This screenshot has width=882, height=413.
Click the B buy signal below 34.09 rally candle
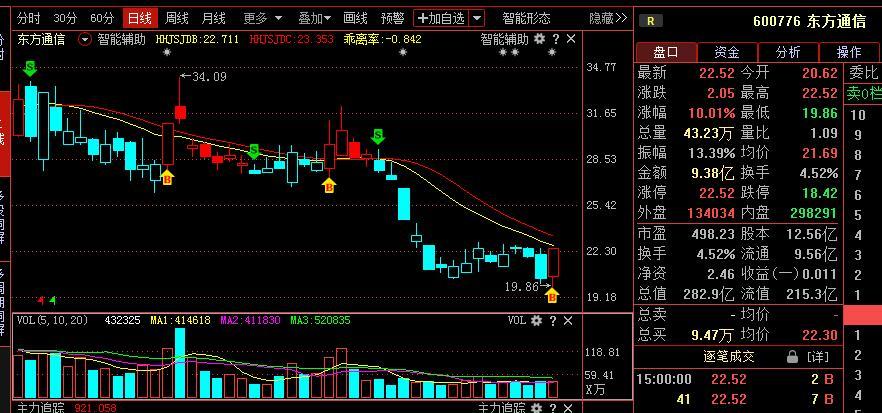click(x=167, y=178)
